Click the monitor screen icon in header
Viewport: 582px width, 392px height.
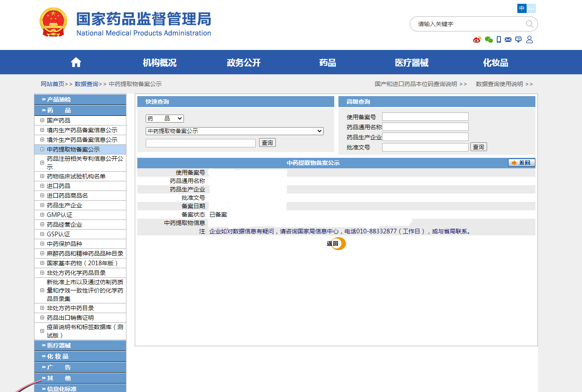tap(519, 39)
